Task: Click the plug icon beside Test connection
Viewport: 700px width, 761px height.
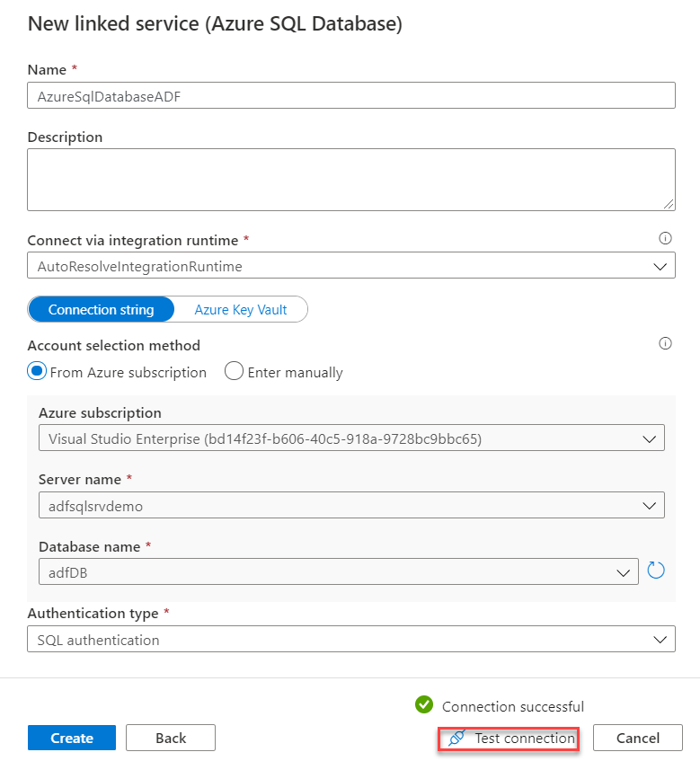Action: [456, 739]
